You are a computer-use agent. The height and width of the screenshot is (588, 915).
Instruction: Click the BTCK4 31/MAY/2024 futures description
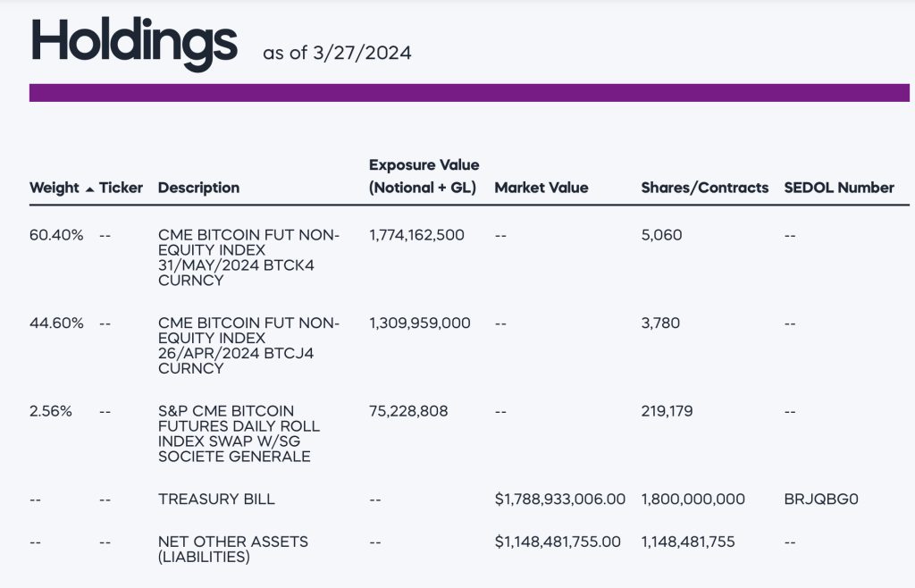tap(248, 257)
